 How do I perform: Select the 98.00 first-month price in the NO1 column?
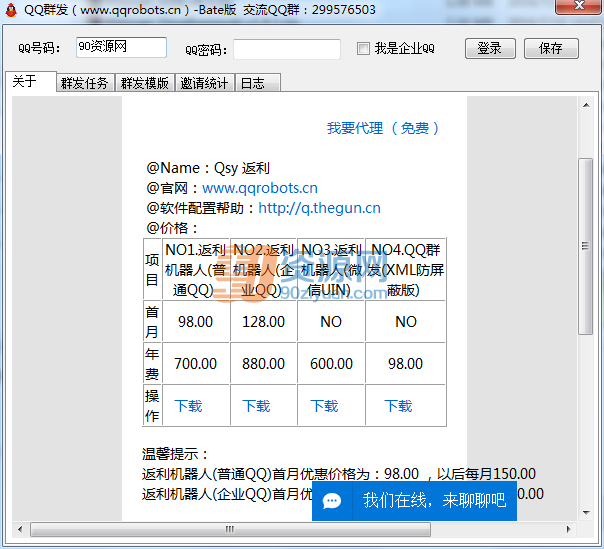(x=196, y=322)
